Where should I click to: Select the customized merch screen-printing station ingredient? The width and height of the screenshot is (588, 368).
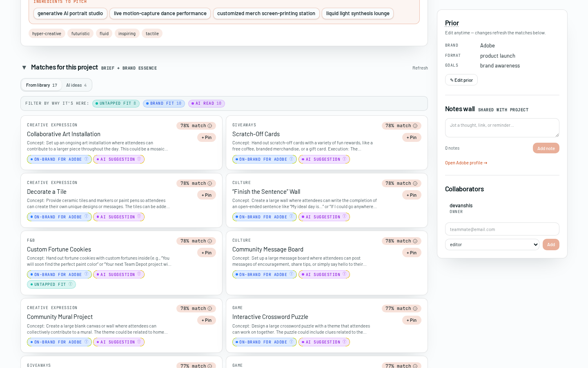click(x=266, y=13)
